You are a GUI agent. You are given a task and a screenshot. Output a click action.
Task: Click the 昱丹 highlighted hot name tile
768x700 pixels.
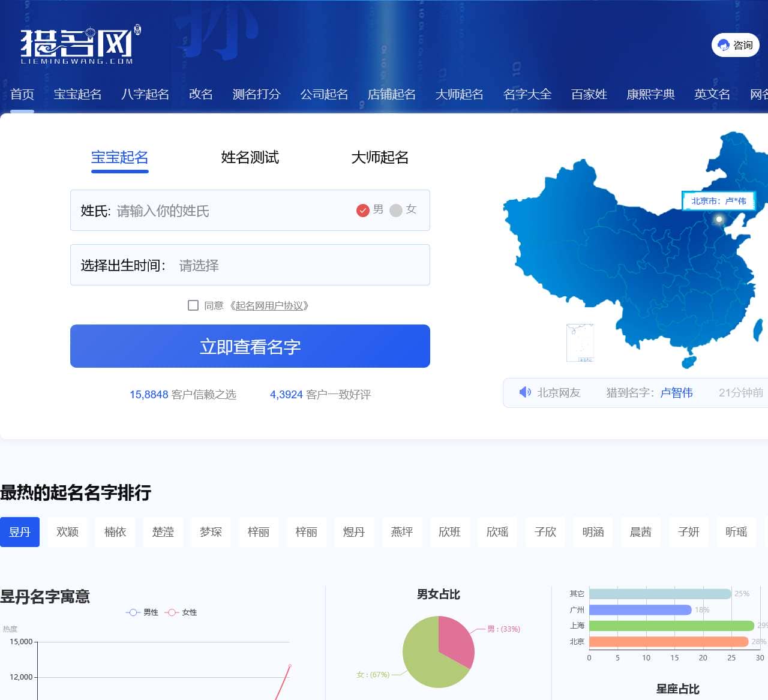click(x=20, y=532)
